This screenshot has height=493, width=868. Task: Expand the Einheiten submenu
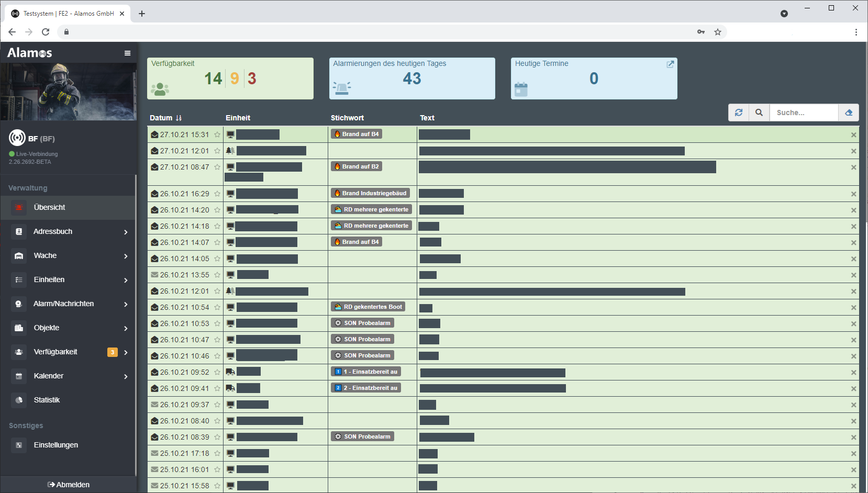click(126, 280)
